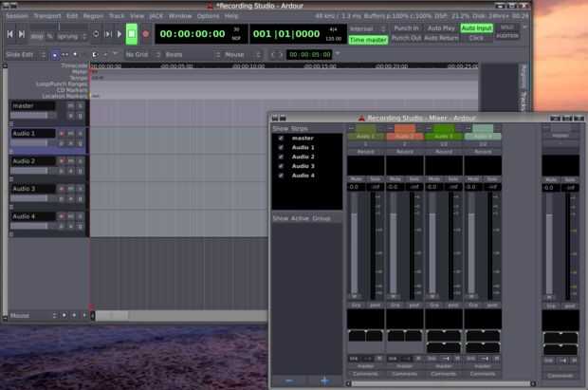Disable the green Time master button
The height and width of the screenshot is (390, 588).
pos(368,40)
